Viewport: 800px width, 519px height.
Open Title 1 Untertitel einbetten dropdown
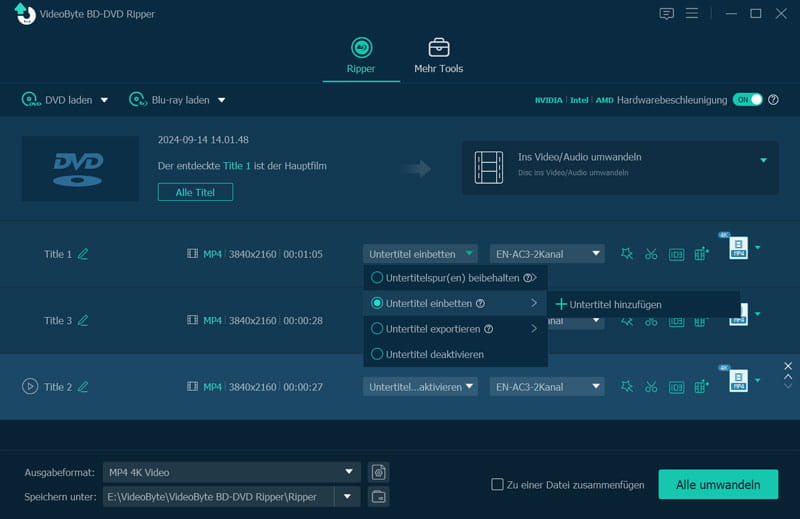pyautogui.click(x=420, y=254)
